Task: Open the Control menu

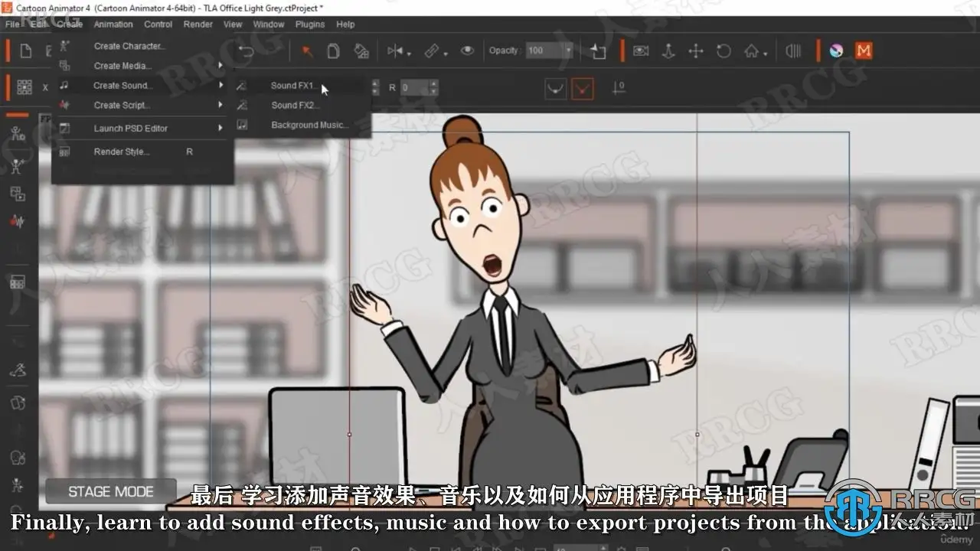Action: [158, 24]
